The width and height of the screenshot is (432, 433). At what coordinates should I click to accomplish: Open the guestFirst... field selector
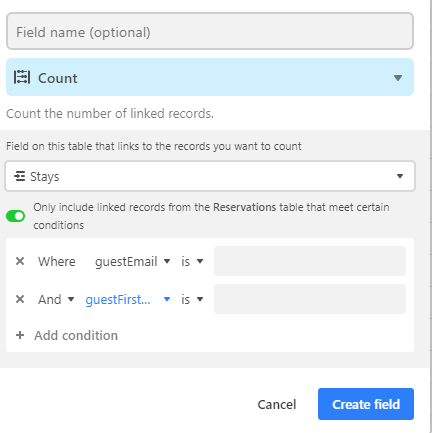point(128,299)
